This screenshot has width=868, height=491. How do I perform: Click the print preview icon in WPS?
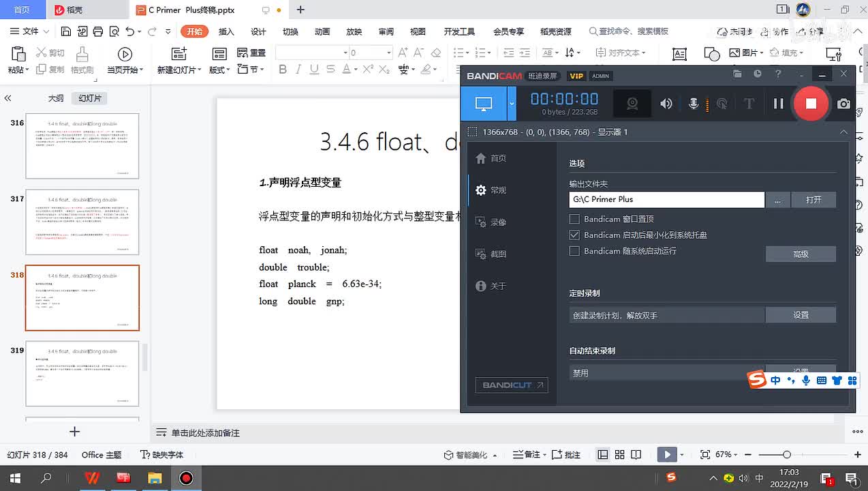(x=114, y=31)
